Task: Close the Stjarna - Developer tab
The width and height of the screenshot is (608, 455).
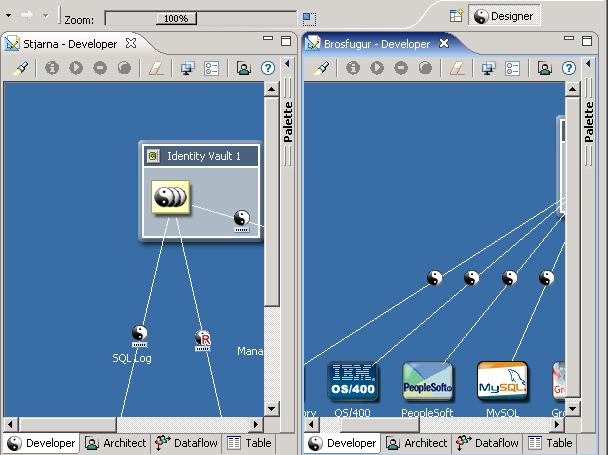Action: pyautogui.click(x=131, y=43)
